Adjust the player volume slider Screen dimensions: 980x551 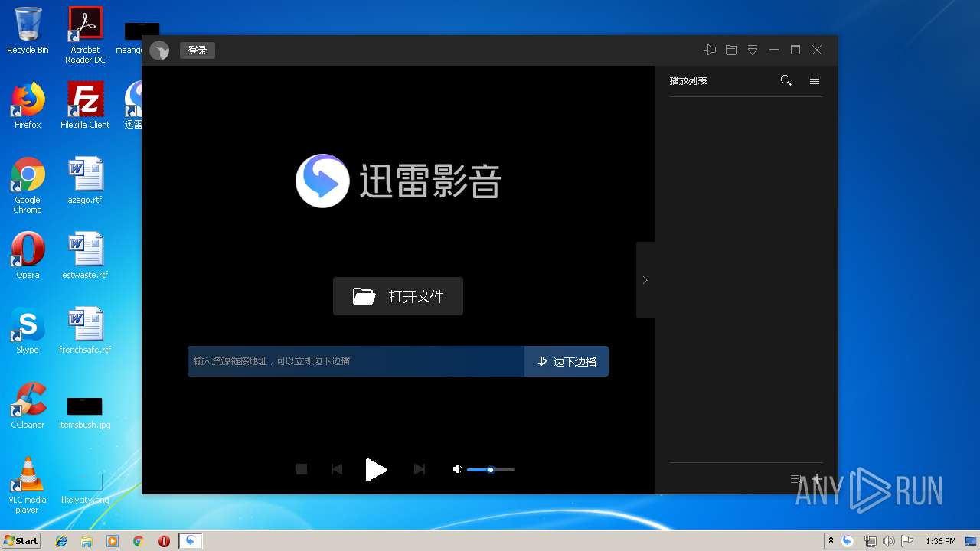(491, 469)
